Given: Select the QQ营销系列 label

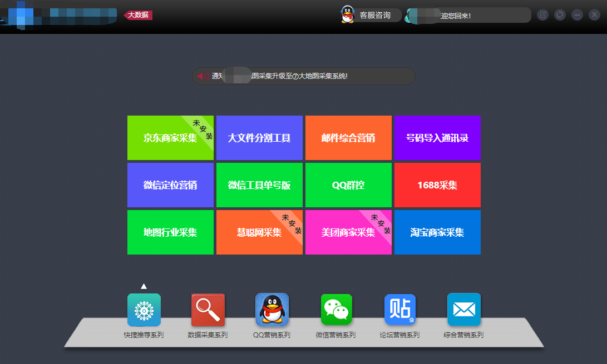Looking at the screenshot, I should coord(272,335).
